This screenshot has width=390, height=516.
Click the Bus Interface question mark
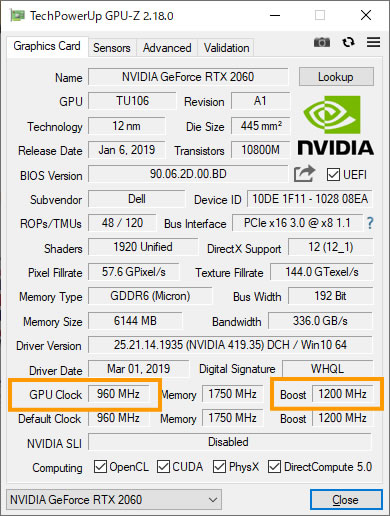click(370, 223)
